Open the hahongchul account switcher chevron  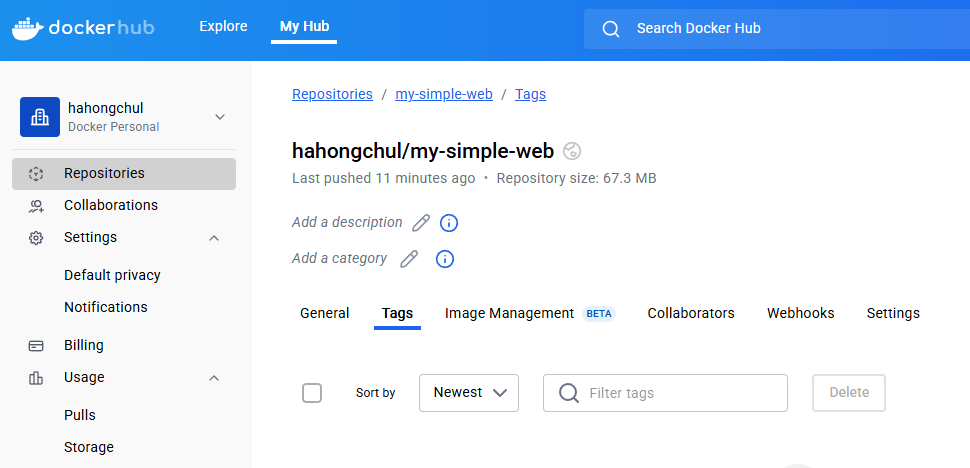point(220,117)
